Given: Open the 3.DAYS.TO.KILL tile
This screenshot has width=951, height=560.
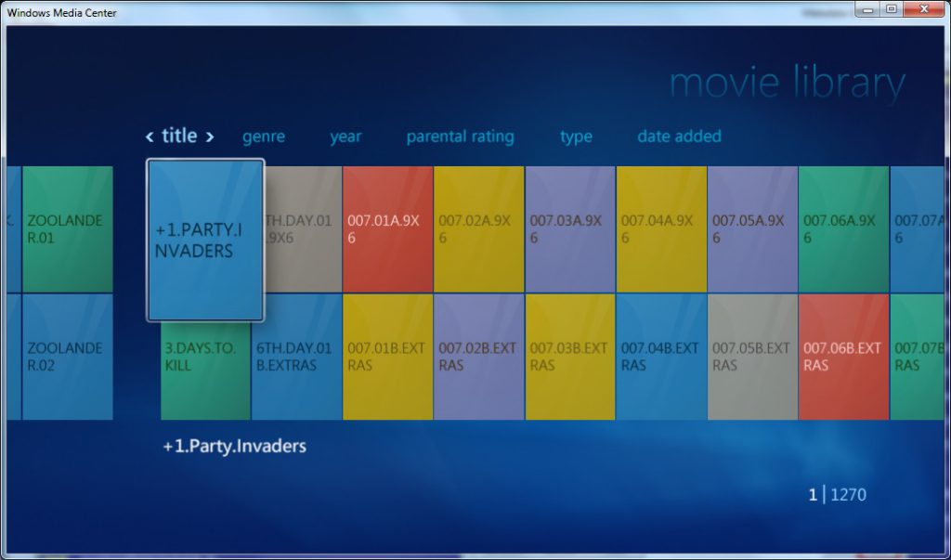Looking at the screenshot, I should (x=205, y=371).
